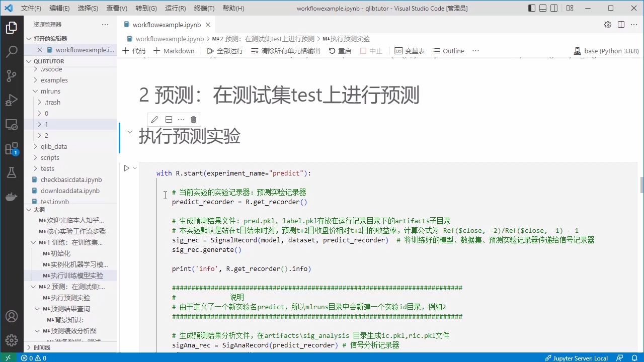Delete the markdown cell with the trash icon
This screenshot has height=362, width=644.
tap(193, 119)
